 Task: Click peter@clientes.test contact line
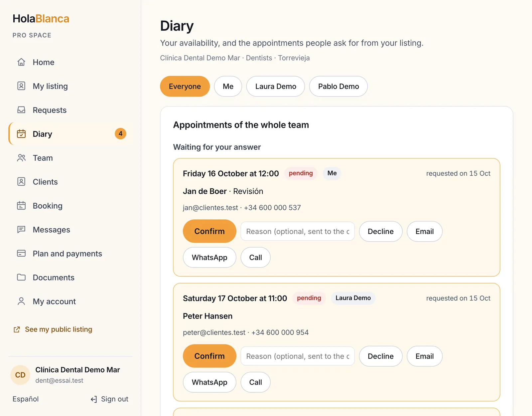coord(246,332)
